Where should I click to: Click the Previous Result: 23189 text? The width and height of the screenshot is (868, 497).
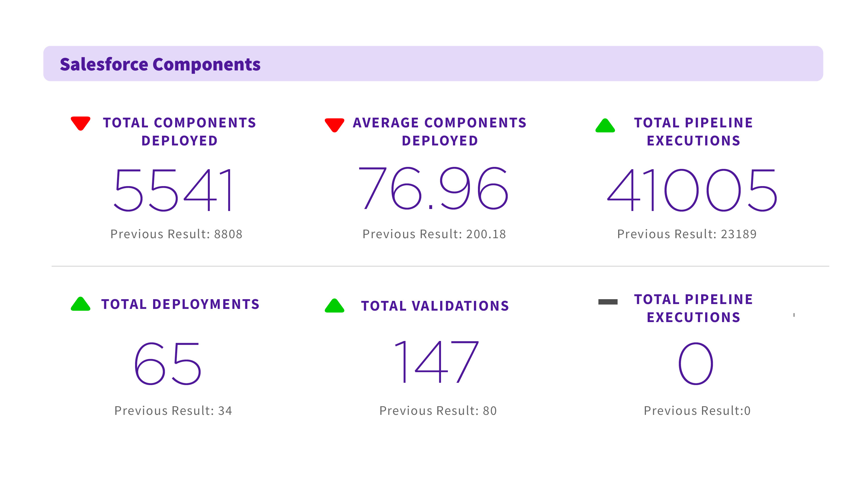click(x=687, y=234)
